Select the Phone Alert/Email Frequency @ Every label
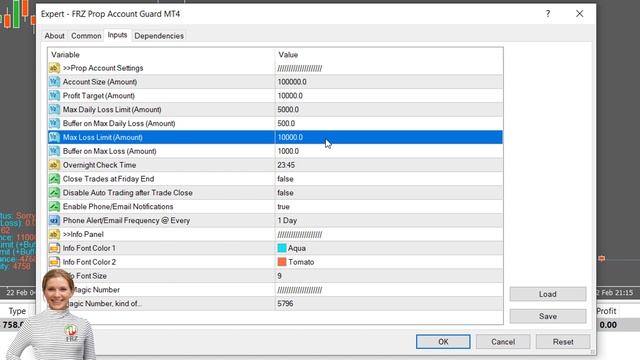 click(x=126, y=221)
